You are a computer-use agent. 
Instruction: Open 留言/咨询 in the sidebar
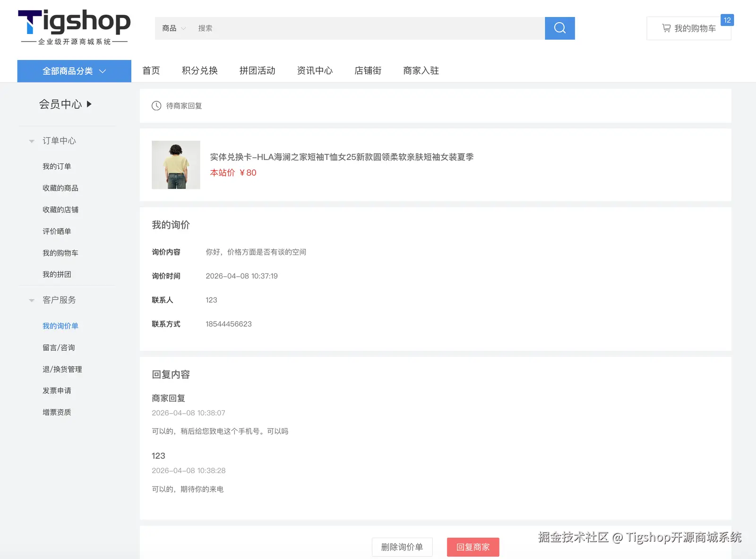point(59,347)
